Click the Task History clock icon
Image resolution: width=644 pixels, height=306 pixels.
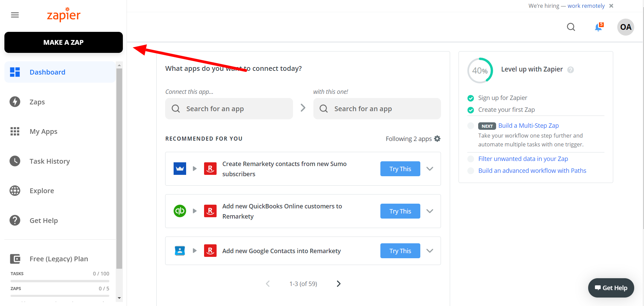(15, 161)
